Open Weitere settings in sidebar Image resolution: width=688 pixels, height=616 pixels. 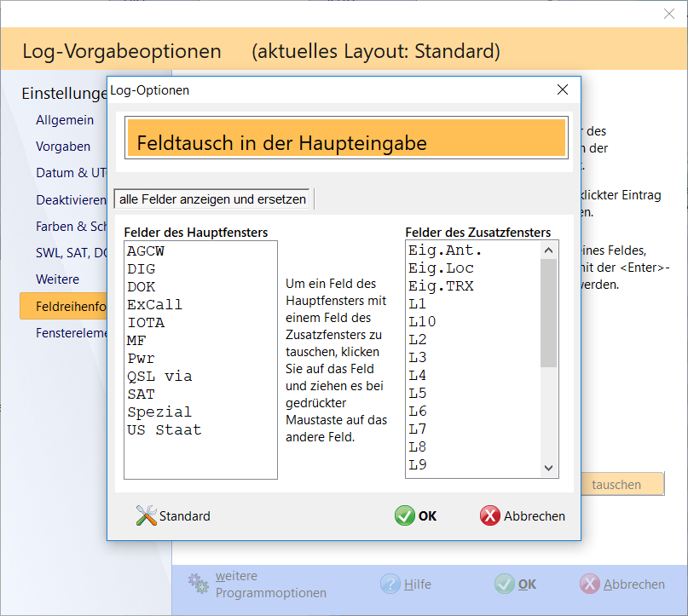(57, 279)
